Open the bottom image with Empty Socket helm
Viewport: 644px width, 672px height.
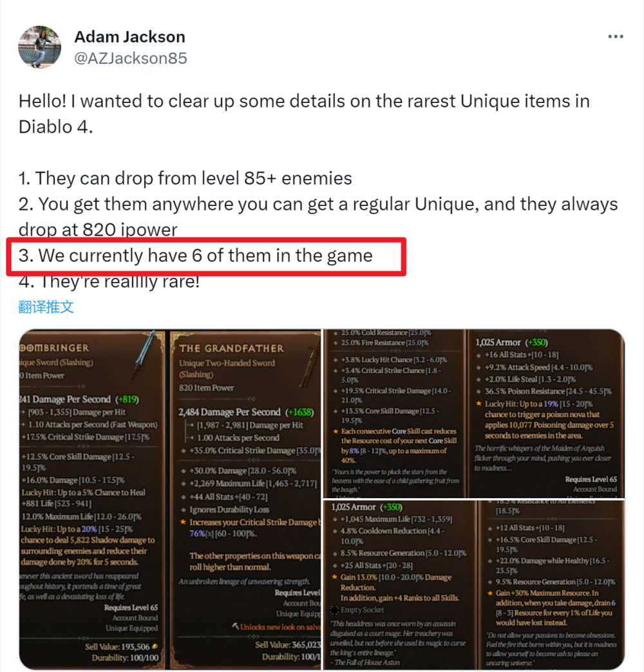coord(400,584)
